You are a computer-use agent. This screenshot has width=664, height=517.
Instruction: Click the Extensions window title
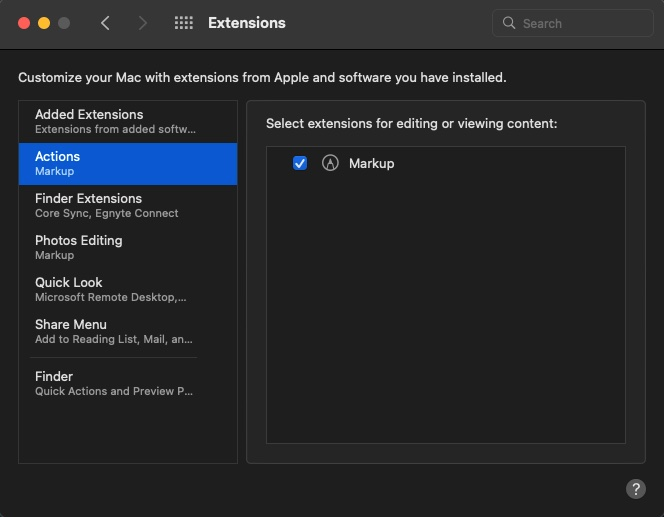(x=247, y=23)
